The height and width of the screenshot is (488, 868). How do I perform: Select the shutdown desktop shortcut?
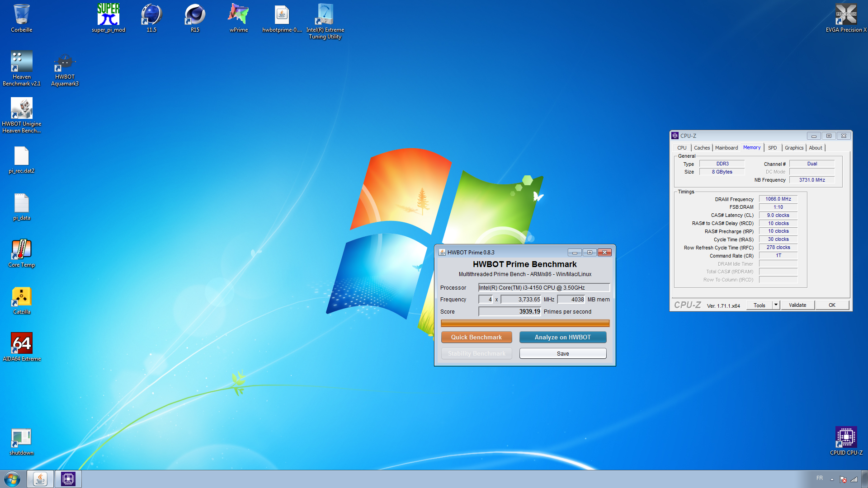click(21, 441)
